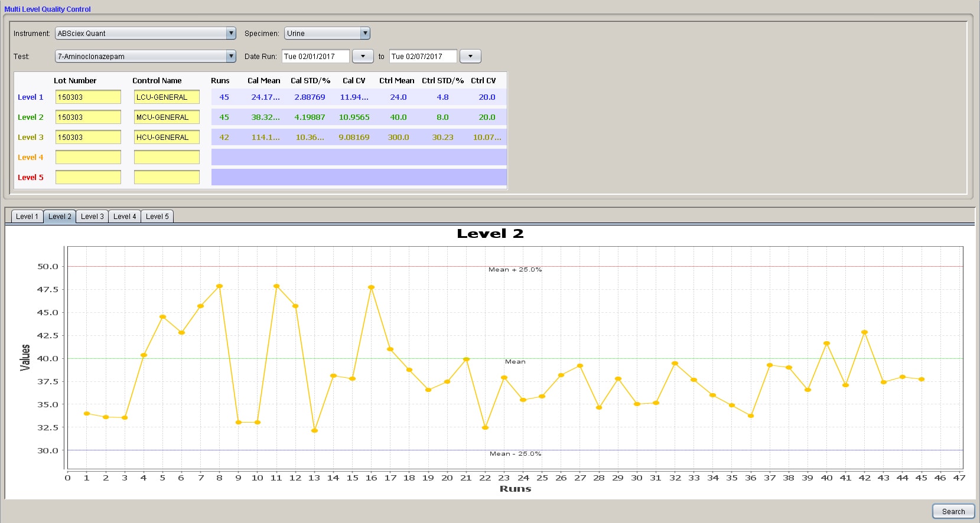Click Level 2 lot number field 150303
The image size is (980, 523).
click(x=88, y=117)
